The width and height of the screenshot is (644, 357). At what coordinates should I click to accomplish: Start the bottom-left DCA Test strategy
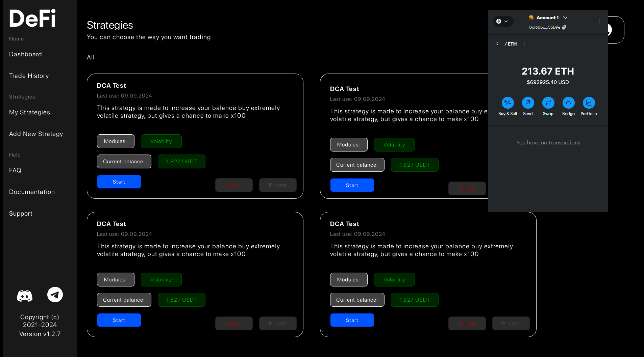119,320
